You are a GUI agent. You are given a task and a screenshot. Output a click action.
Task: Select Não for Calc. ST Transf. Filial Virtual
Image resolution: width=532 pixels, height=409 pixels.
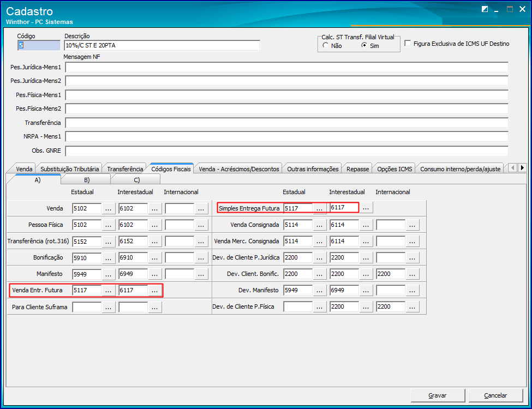point(326,45)
